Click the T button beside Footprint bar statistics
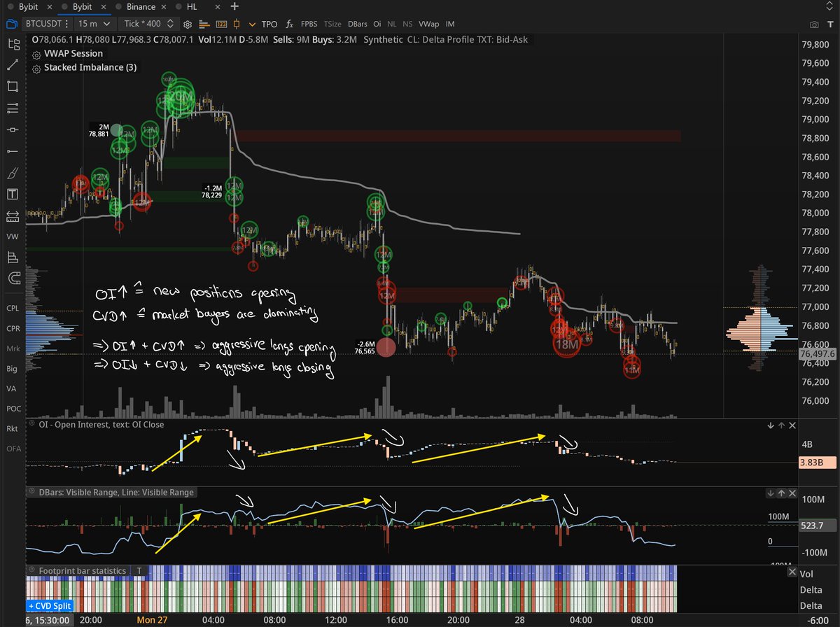 139,570
